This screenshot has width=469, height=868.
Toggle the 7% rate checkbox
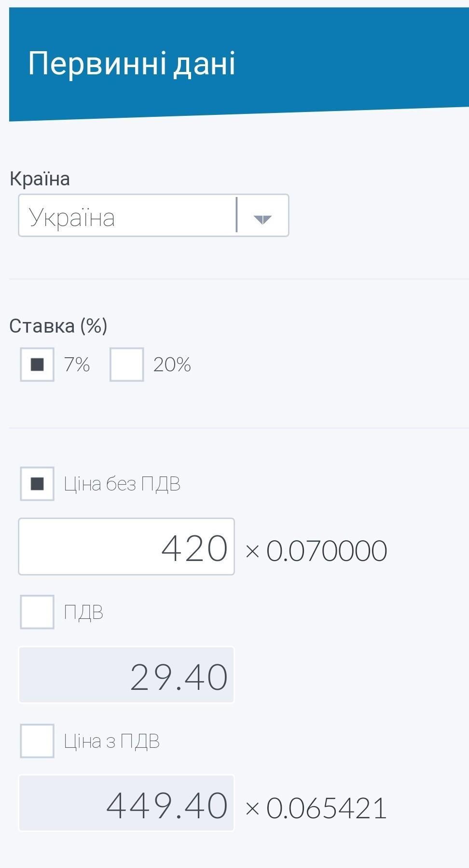pyautogui.click(x=37, y=364)
